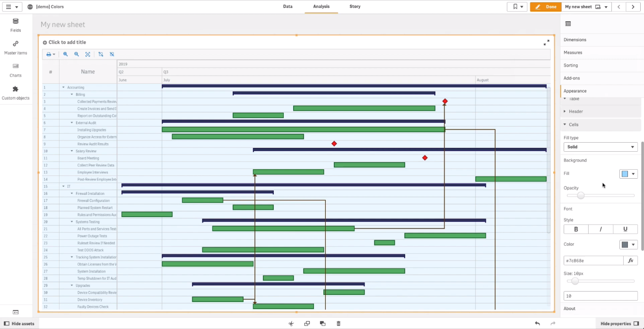
Task: Toggle bold font style
Action: pyautogui.click(x=576, y=229)
